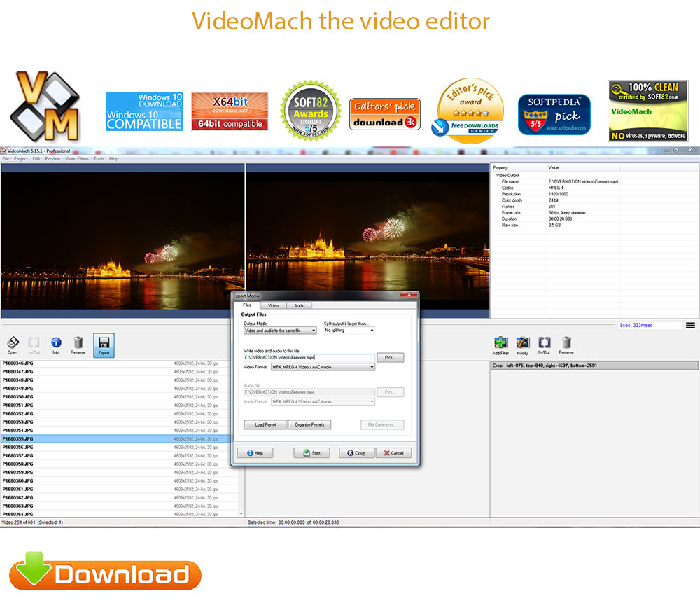The image size is (700, 603).
Task: Click the freeDownloads Editor's pick award badge
Action: pyautogui.click(x=468, y=111)
